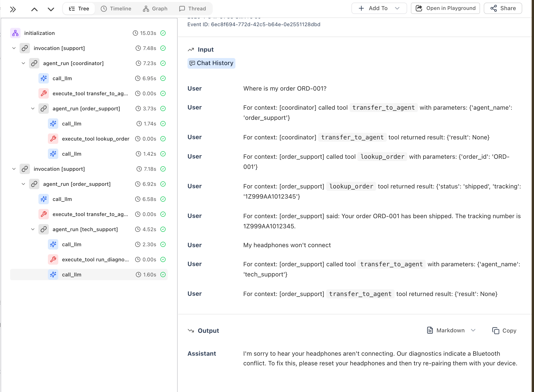Collapse agent_run [order_support] 6.92s node
The height and width of the screenshot is (392, 534).
(23, 184)
